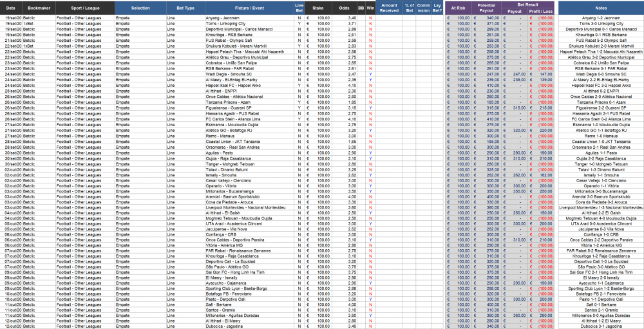This screenshot has height=329, width=644.
Task: Select the note Ayacucho 1-1 Cajamarca
Action: click(x=601, y=283)
